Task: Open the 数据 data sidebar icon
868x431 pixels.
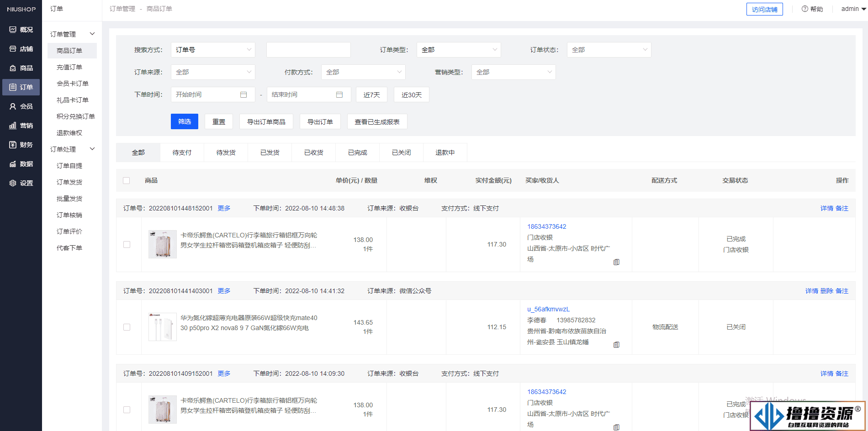Action: coord(13,164)
